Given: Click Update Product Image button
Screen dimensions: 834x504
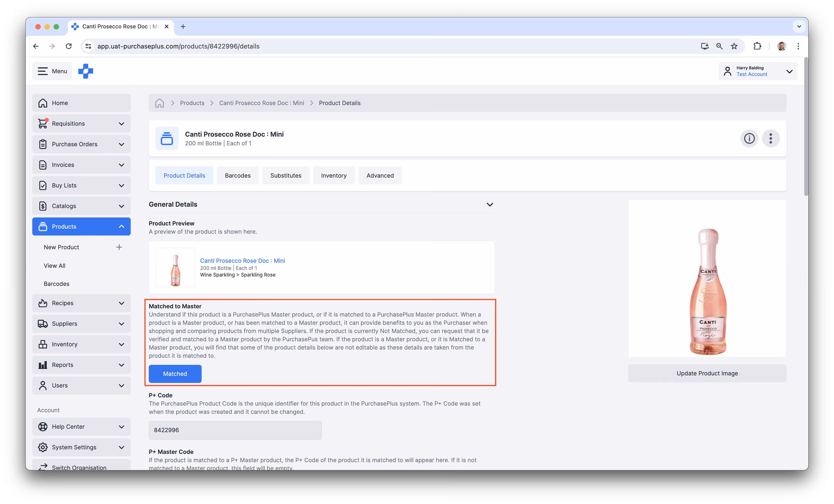Looking at the screenshot, I should point(707,373).
